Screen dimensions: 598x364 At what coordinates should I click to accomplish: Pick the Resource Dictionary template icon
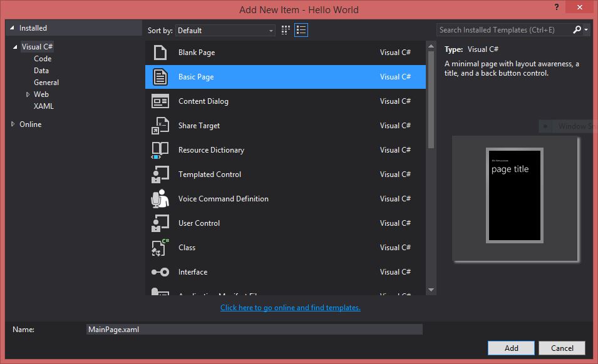(160, 150)
